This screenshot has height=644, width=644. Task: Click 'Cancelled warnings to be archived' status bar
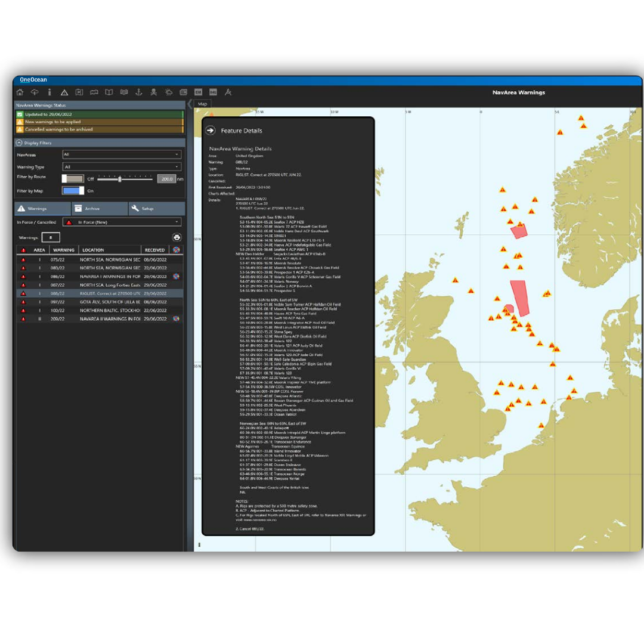(x=100, y=129)
